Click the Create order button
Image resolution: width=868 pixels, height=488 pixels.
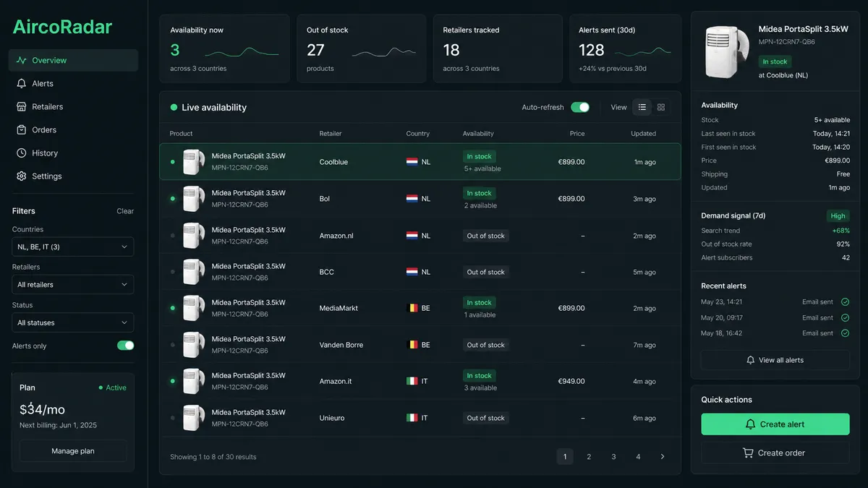coord(775,453)
